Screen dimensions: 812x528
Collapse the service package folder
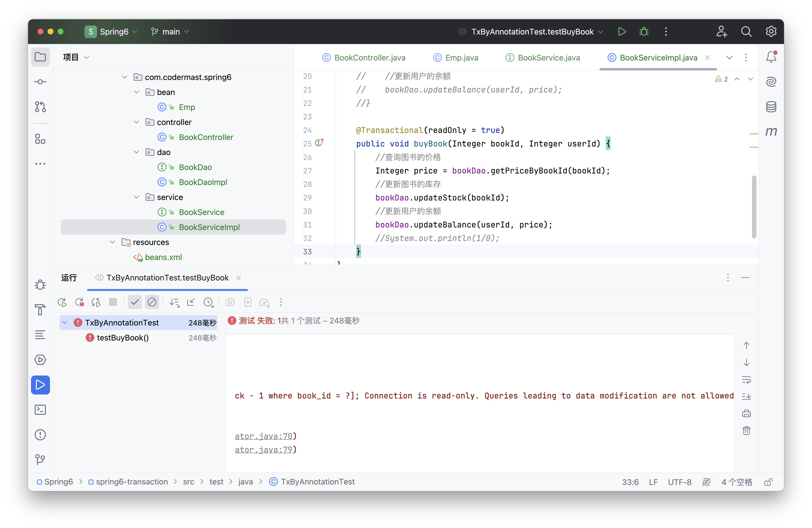(x=136, y=197)
